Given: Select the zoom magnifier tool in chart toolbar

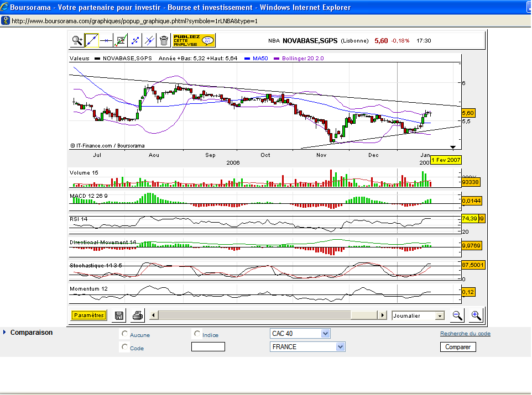Looking at the screenshot, I should [x=77, y=40].
